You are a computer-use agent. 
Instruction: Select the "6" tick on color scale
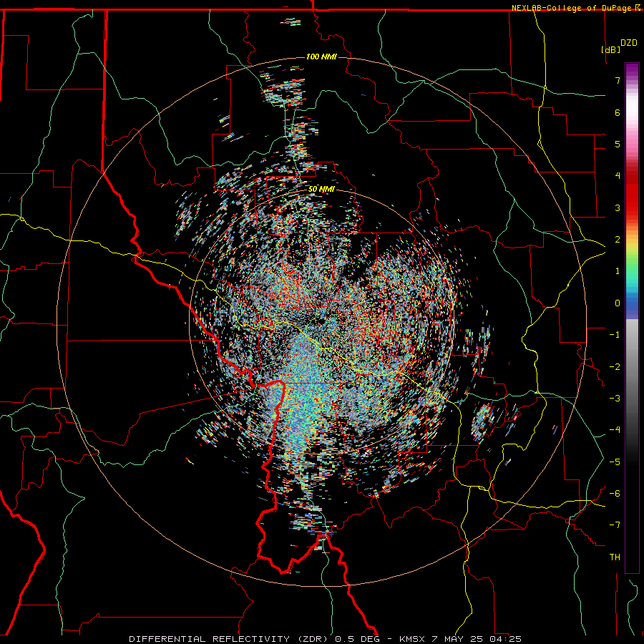tap(618, 112)
